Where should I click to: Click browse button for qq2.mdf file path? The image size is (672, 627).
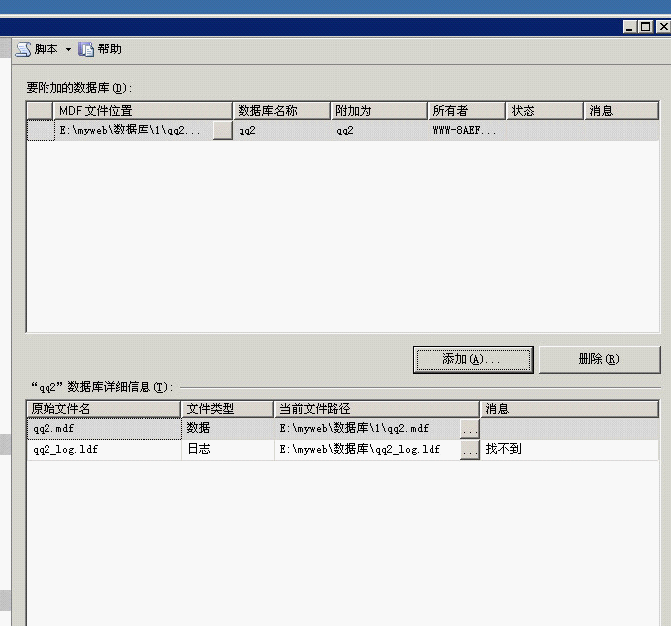(x=469, y=429)
